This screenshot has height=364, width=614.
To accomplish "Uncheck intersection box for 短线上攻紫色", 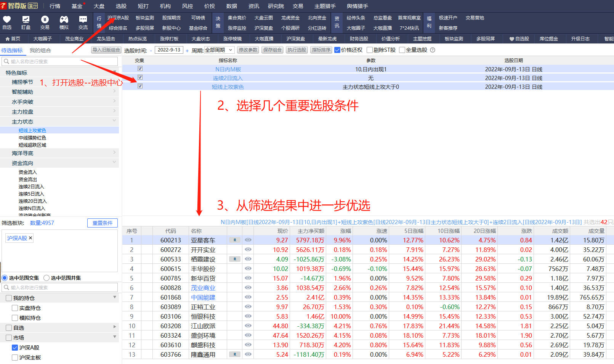I will [x=140, y=86].
